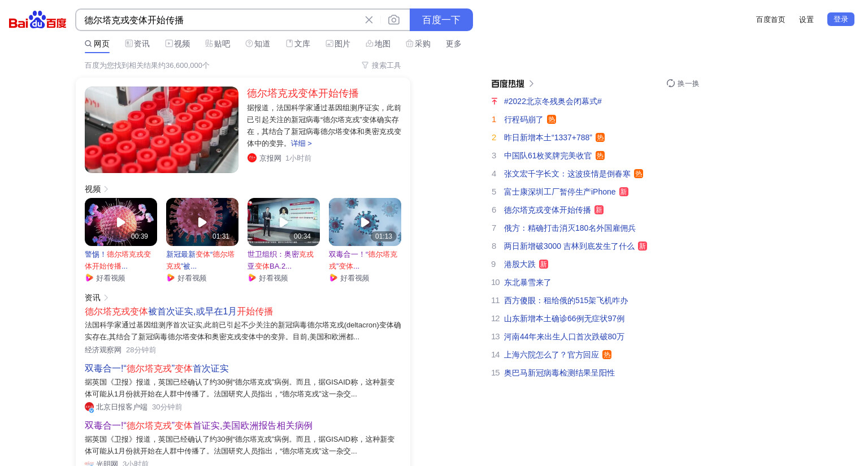This screenshot has height=466, width=868.
Task: Open hot search item 6 德尔塔克戎
Action: coord(548,210)
